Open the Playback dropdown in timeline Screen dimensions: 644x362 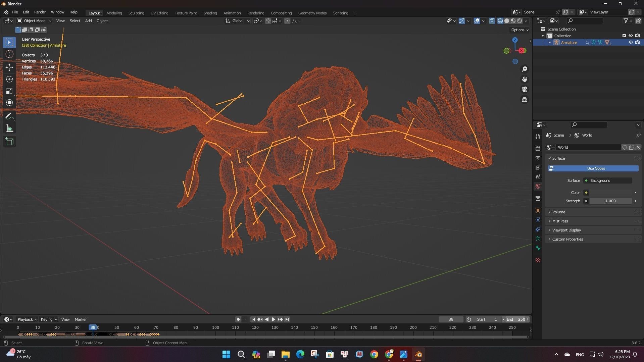27,319
